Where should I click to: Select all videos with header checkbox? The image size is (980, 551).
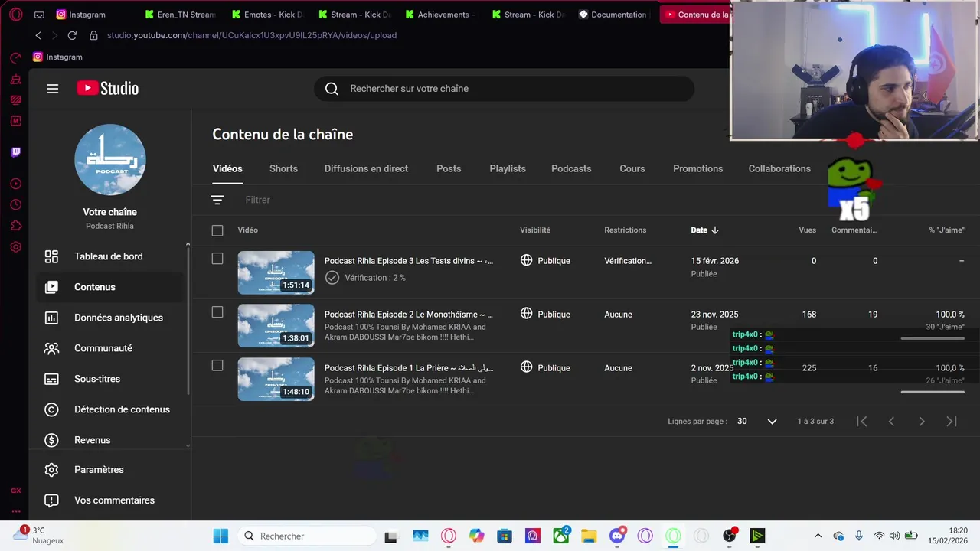pyautogui.click(x=217, y=230)
